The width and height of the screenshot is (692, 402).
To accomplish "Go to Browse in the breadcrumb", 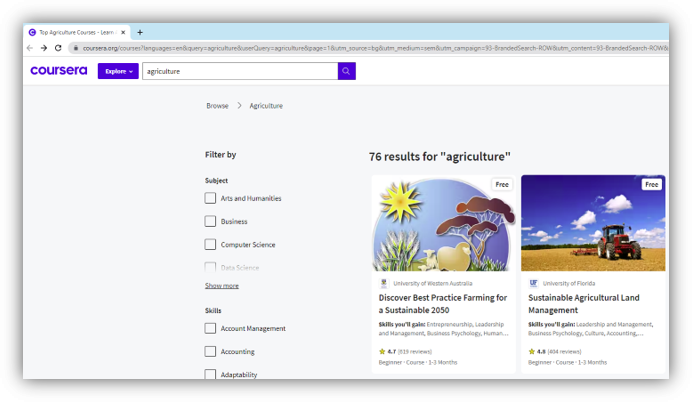I will coord(217,105).
